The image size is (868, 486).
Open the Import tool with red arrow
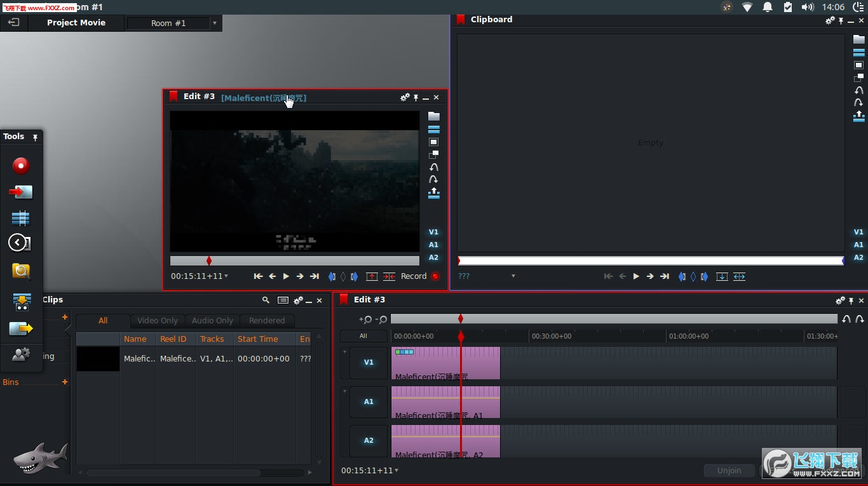[x=21, y=191]
